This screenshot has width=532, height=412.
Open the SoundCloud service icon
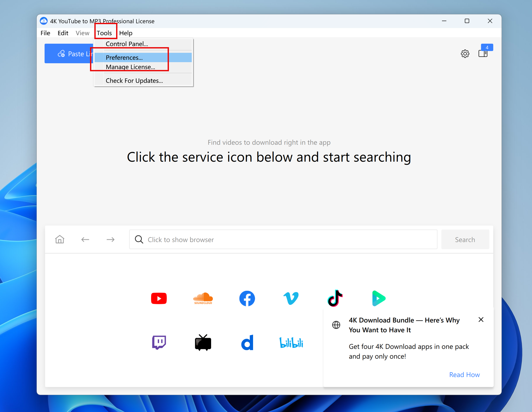click(x=203, y=298)
